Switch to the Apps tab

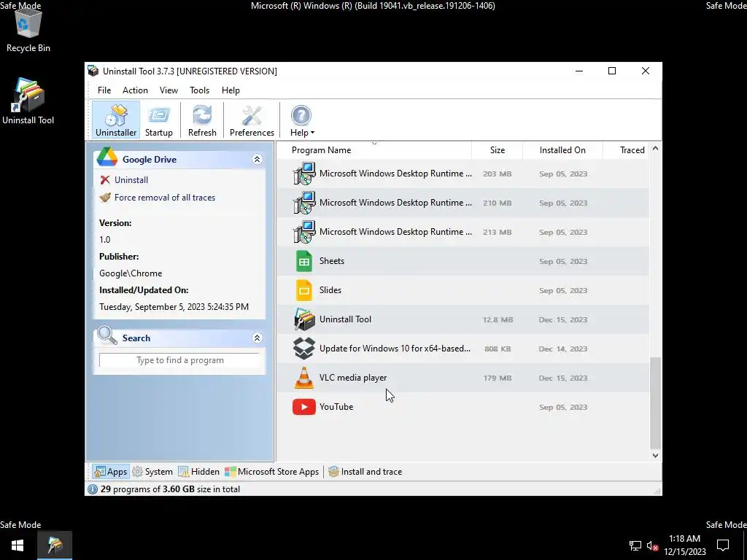[x=111, y=472]
